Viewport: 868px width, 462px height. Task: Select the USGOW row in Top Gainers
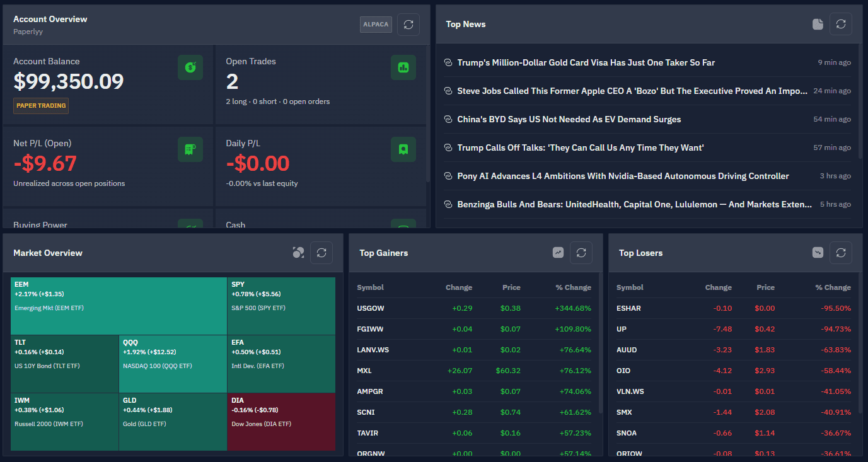[474, 308]
